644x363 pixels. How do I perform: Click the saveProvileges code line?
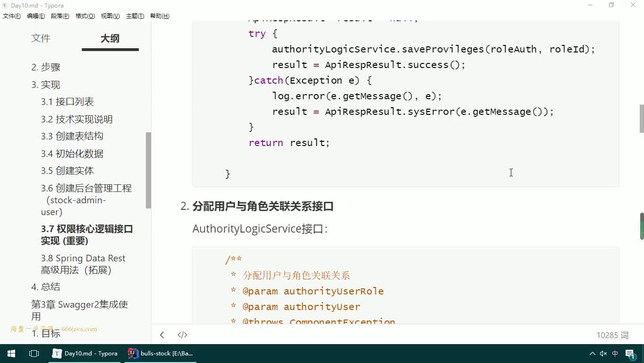pyautogui.click(x=433, y=49)
